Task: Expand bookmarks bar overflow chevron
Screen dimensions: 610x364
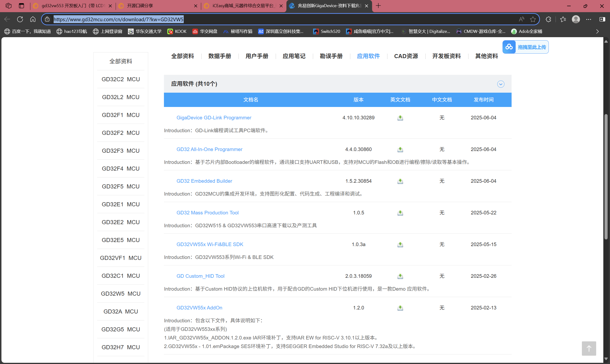Action: (597, 31)
